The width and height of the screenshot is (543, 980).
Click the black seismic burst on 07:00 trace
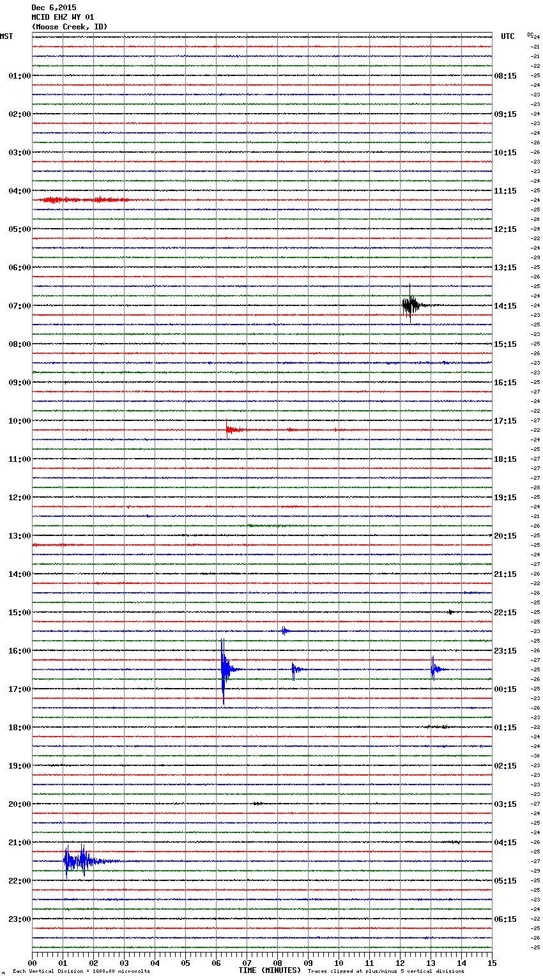point(411,304)
